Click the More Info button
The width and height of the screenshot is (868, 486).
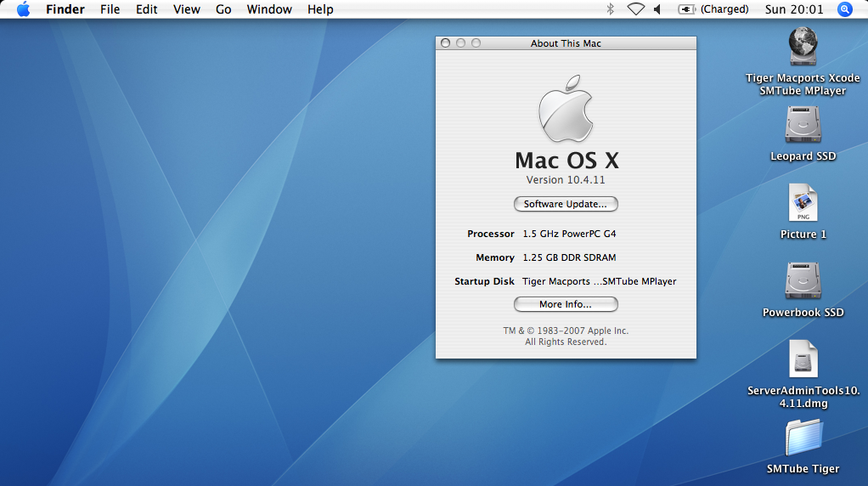pyautogui.click(x=566, y=304)
